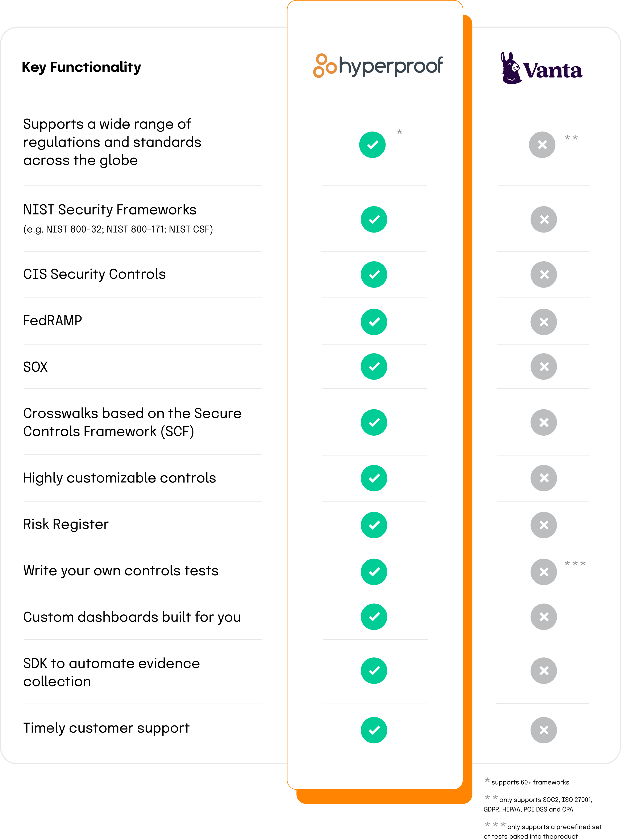Click Vanta's gray X for SOX
The height and width of the screenshot is (840, 621).
pyautogui.click(x=543, y=367)
